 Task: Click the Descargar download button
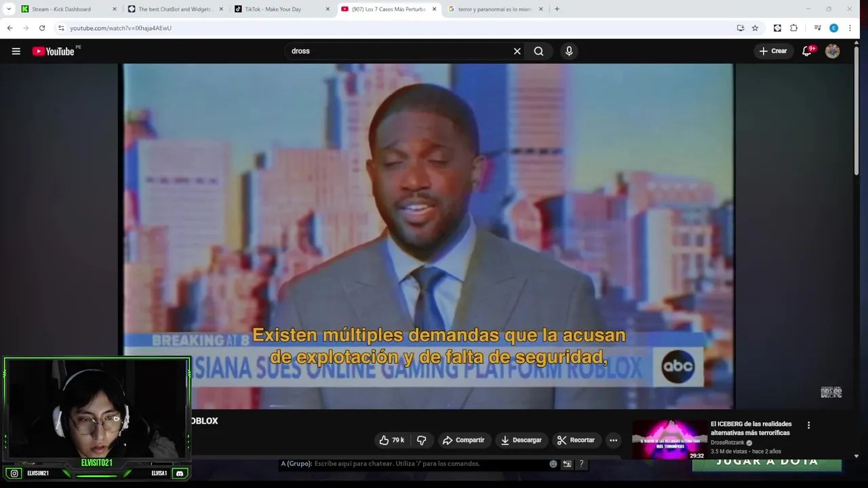pyautogui.click(x=521, y=440)
